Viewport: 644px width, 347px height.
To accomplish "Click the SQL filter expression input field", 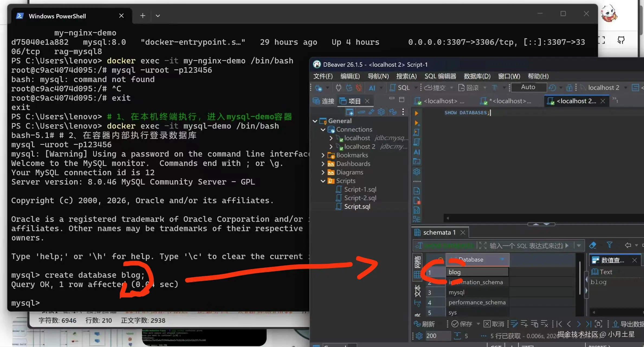I will click(x=526, y=246).
